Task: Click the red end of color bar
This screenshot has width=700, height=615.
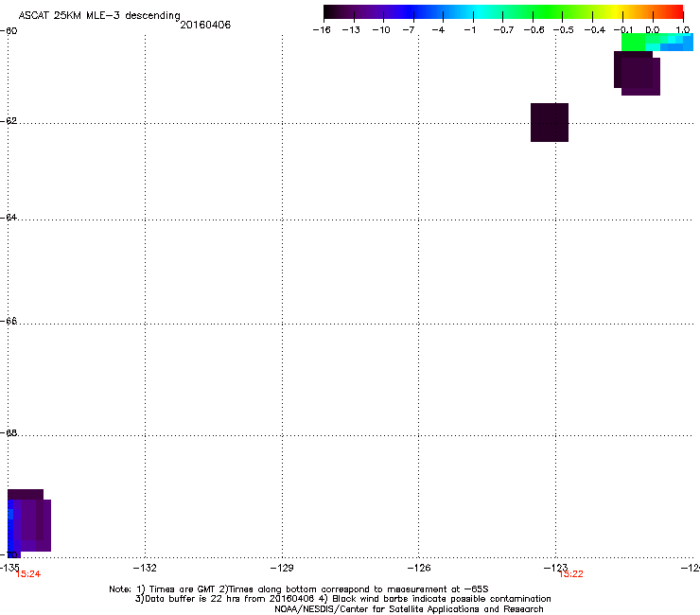Action: [x=676, y=12]
